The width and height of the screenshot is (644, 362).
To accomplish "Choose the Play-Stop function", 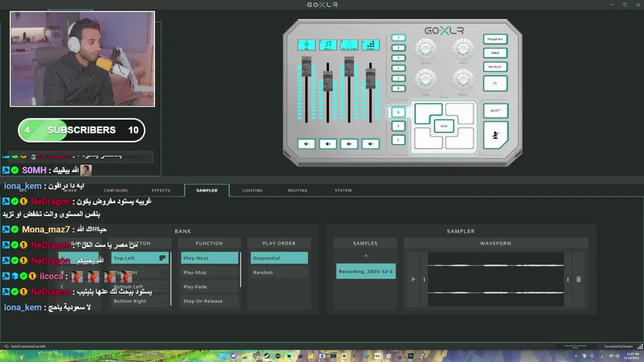I will coord(209,273).
